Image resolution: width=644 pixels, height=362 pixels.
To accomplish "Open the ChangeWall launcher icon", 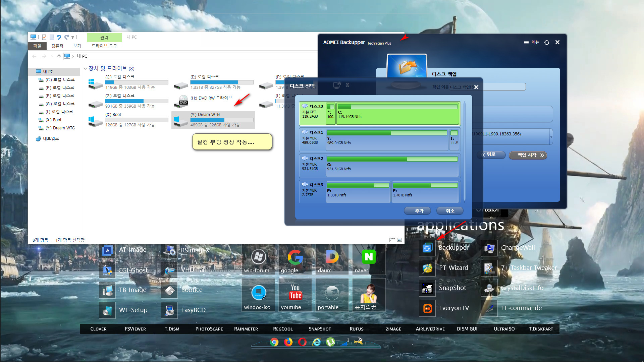I will tap(489, 248).
